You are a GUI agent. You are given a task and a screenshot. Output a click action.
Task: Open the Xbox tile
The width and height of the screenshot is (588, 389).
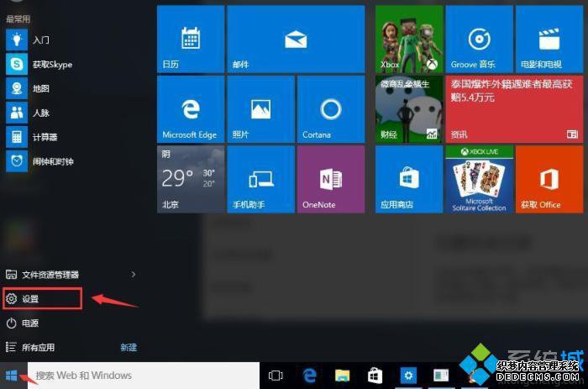coord(409,39)
